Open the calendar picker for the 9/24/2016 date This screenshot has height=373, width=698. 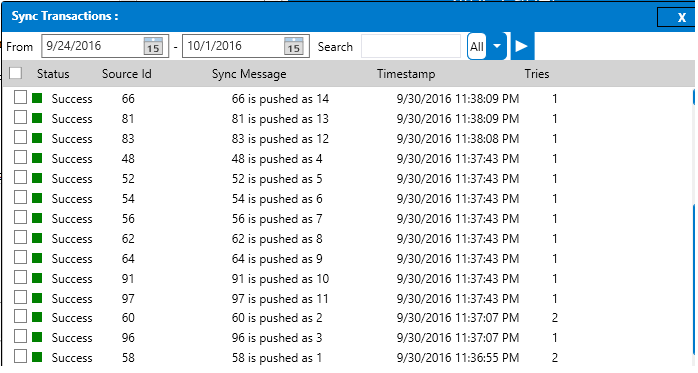153,46
